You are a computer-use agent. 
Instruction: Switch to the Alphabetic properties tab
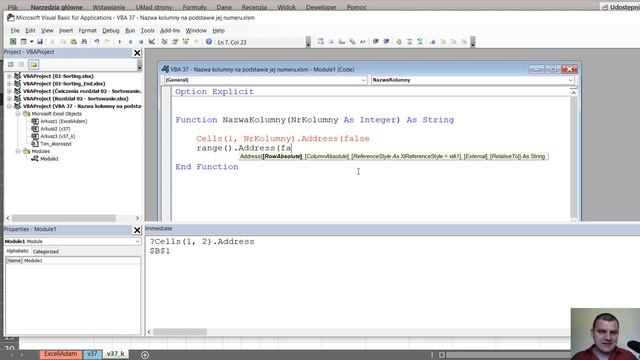point(18,251)
